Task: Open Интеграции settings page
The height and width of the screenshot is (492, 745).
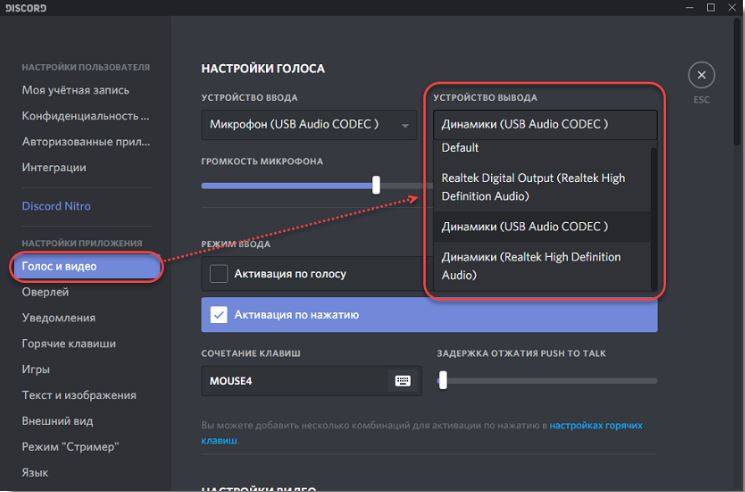Action: click(54, 167)
